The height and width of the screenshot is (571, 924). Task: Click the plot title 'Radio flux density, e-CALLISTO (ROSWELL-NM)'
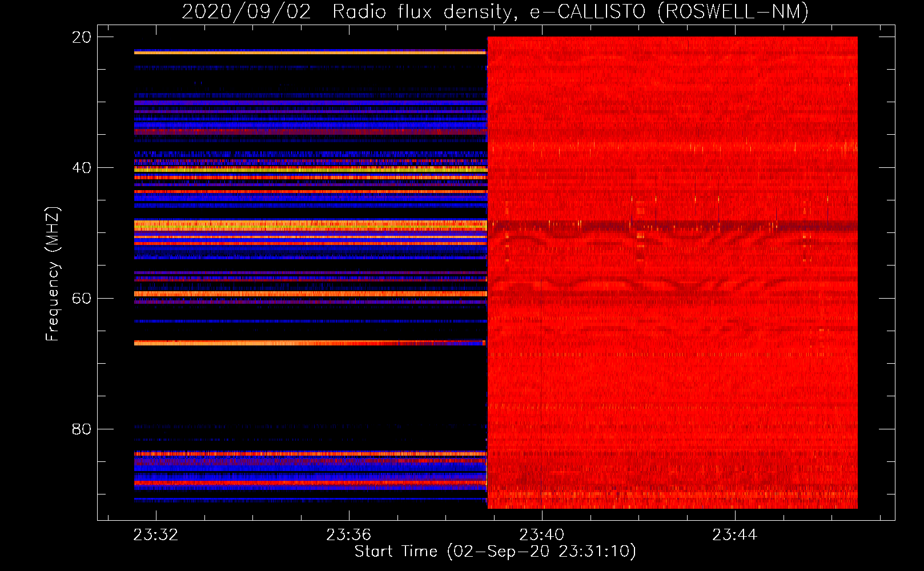(x=571, y=12)
